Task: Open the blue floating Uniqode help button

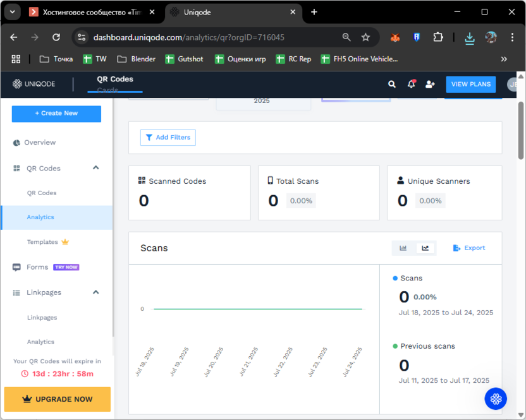Action: coord(496,399)
